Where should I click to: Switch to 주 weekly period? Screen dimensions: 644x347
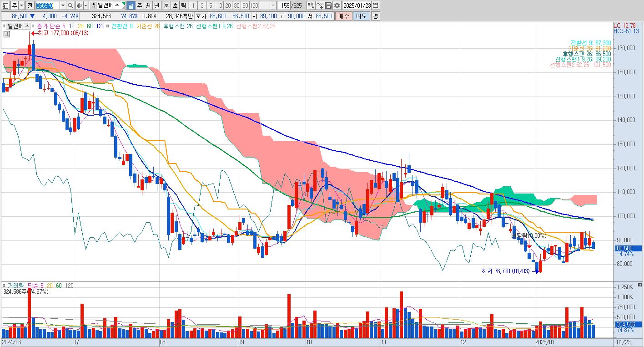[139, 5]
